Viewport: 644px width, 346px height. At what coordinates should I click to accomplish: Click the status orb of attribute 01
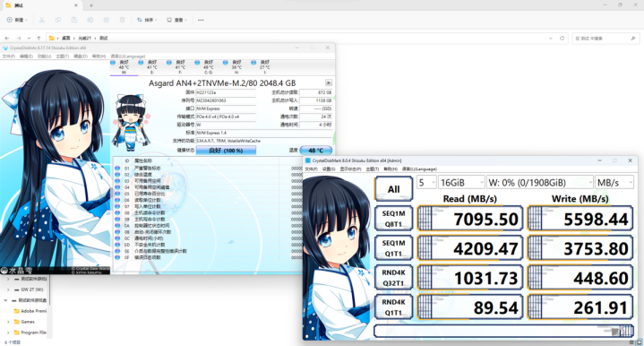tap(117, 168)
